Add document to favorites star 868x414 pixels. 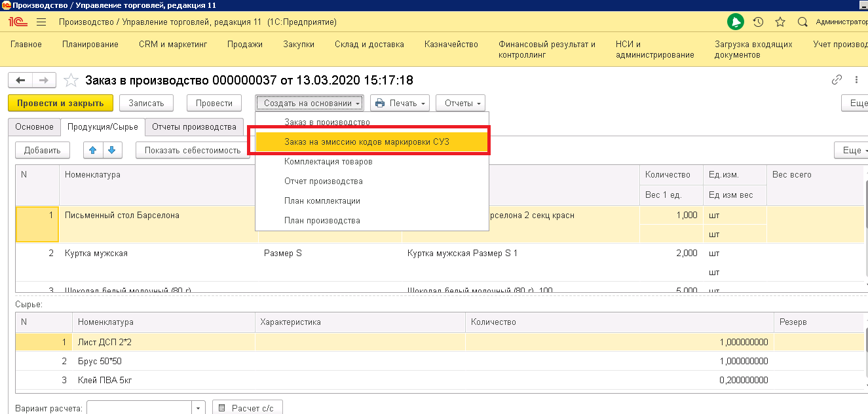71,81
